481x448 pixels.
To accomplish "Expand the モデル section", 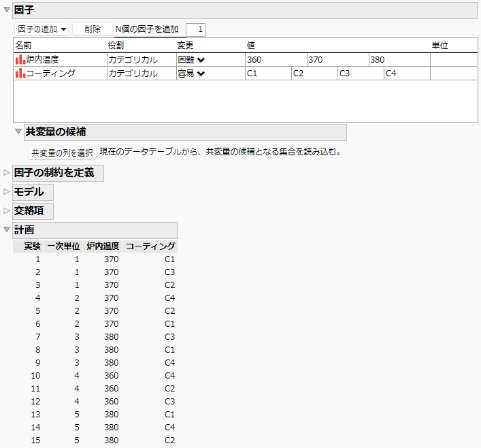I will click(x=7, y=192).
